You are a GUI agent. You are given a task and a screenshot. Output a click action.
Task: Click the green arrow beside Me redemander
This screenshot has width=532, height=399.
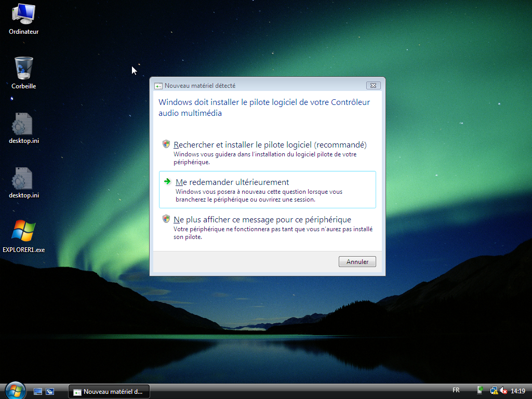tap(167, 181)
